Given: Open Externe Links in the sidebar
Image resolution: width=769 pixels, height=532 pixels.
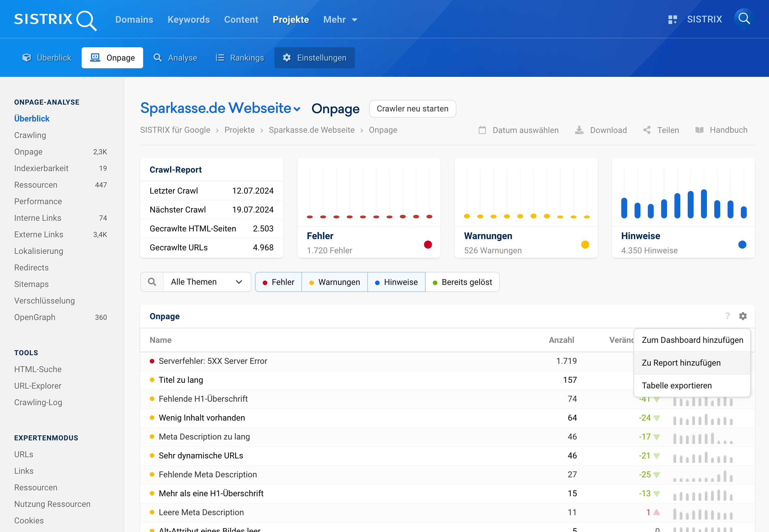Looking at the screenshot, I should click(x=39, y=234).
